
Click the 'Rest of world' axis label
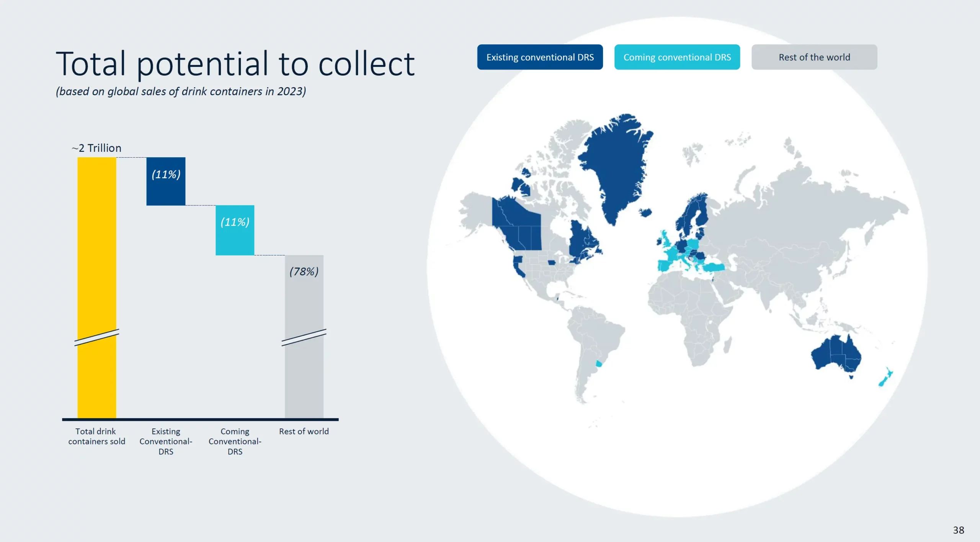click(x=304, y=431)
